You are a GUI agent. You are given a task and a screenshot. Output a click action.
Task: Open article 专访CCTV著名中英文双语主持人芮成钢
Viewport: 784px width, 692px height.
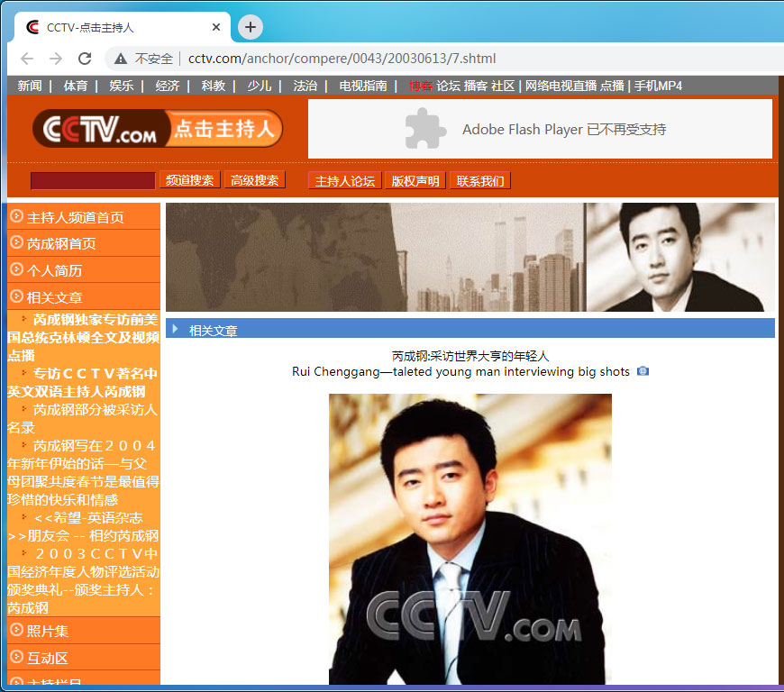tap(83, 383)
